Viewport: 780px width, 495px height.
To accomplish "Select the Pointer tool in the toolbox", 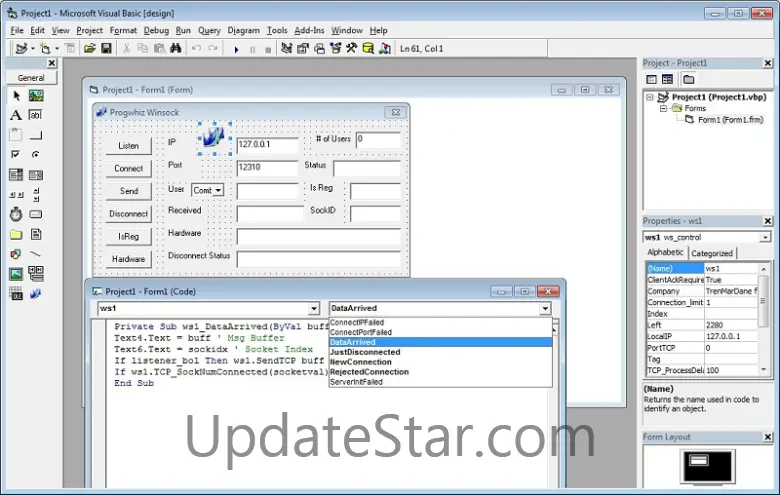I will (x=16, y=96).
